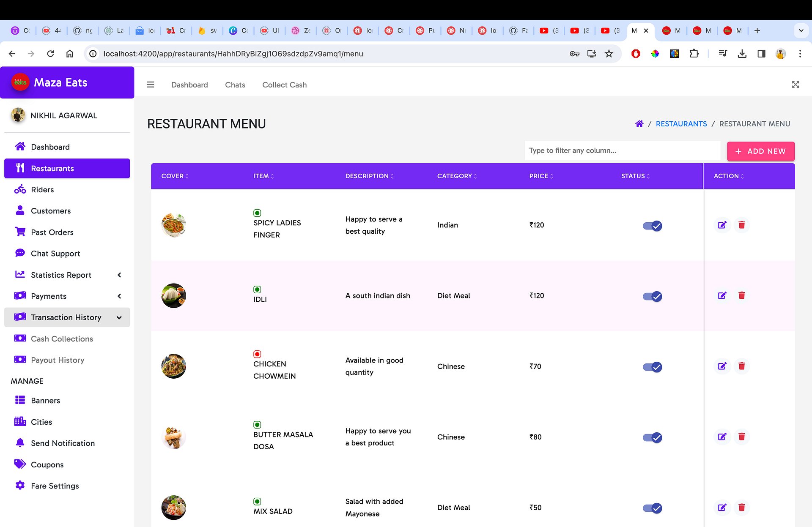Open browser three-dot menu
The image size is (812, 527).
[800, 54]
